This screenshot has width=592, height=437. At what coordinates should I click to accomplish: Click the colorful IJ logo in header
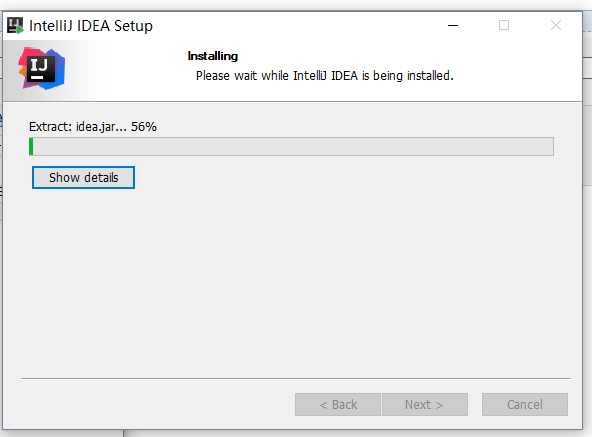click(42, 68)
